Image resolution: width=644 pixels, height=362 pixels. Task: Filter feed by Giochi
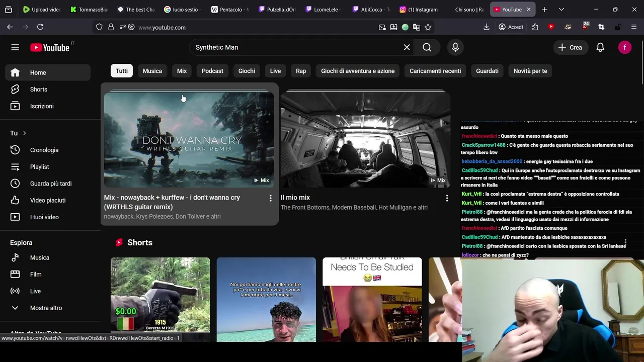pos(247,71)
